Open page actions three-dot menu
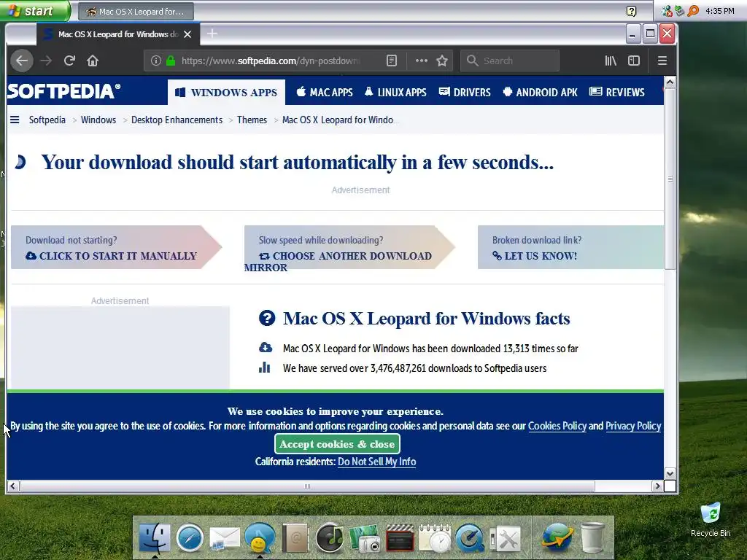The width and height of the screenshot is (747, 560). click(x=421, y=61)
